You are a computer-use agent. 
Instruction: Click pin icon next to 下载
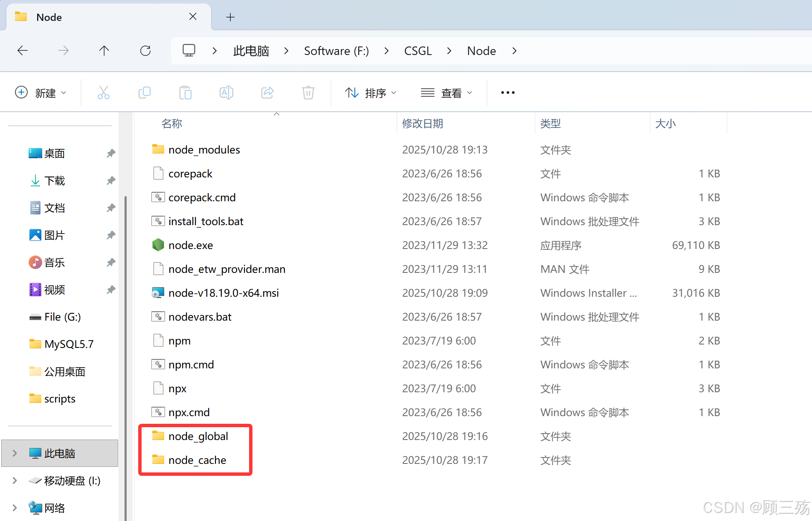111,181
